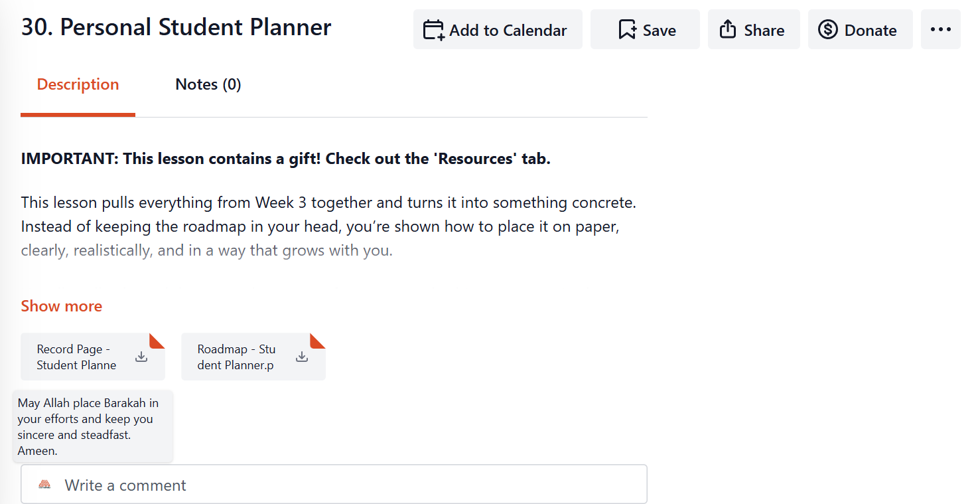This screenshot has width=980, height=504.
Task: Open the Record Page - Student Planner file
Action: [76, 357]
